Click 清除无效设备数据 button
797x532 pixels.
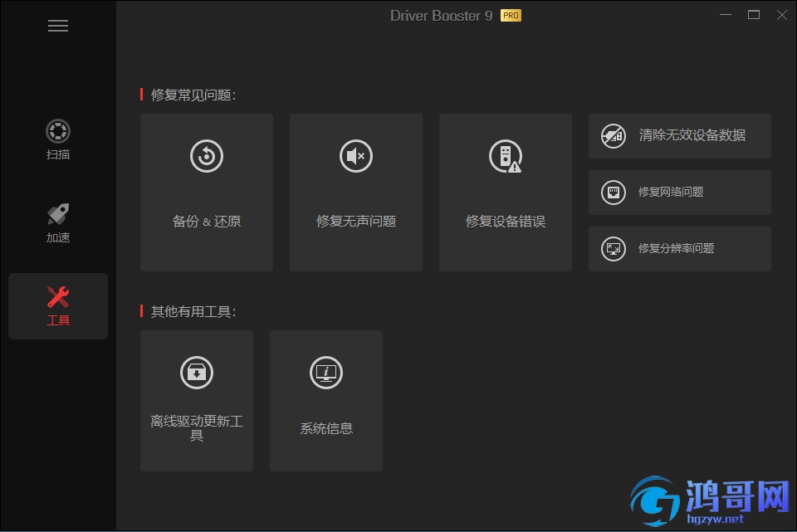tap(680, 135)
